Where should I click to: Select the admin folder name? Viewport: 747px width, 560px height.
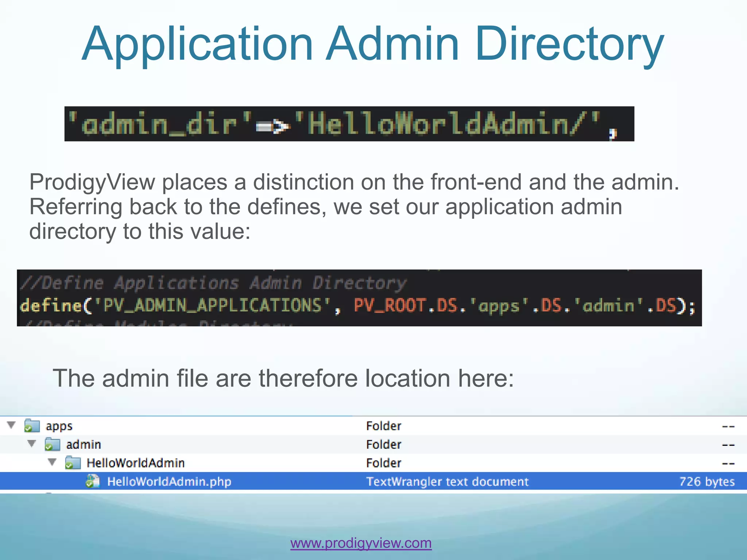click(x=84, y=444)
